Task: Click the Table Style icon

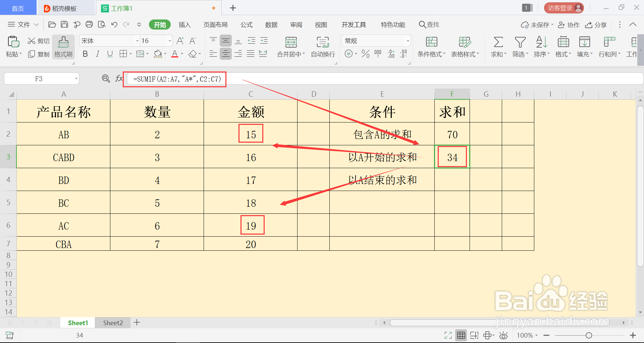Action: (x=465, y=42)
